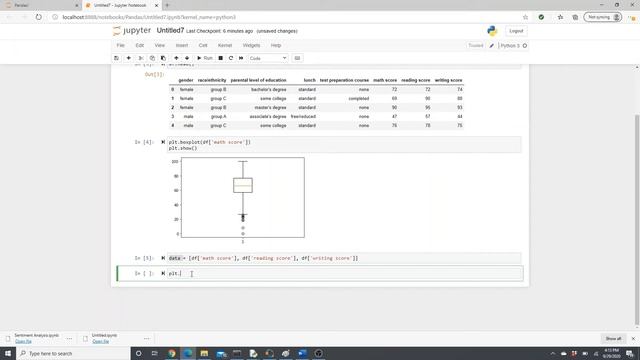This screenshot has height=360, width=640.
Task: Click the Python 3 kernel idle indicator circle
Action: click(x=525, y=46)
